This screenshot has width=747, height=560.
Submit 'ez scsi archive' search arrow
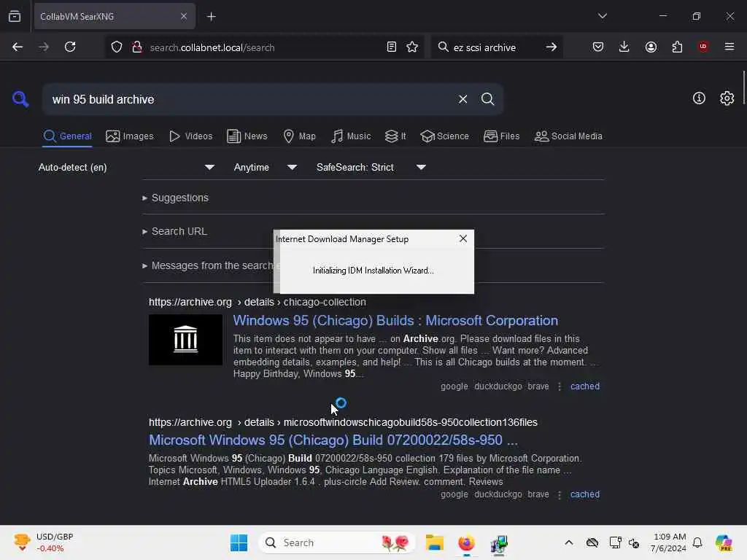(551, 47)
